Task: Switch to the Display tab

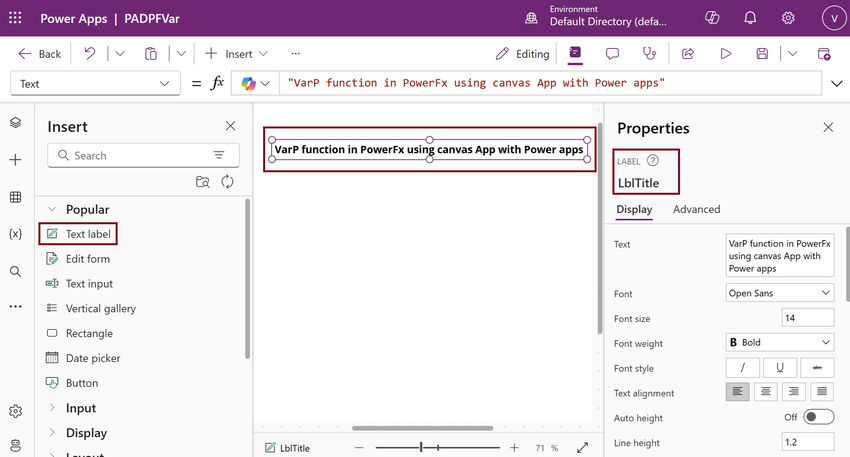Action: [634, 209]
